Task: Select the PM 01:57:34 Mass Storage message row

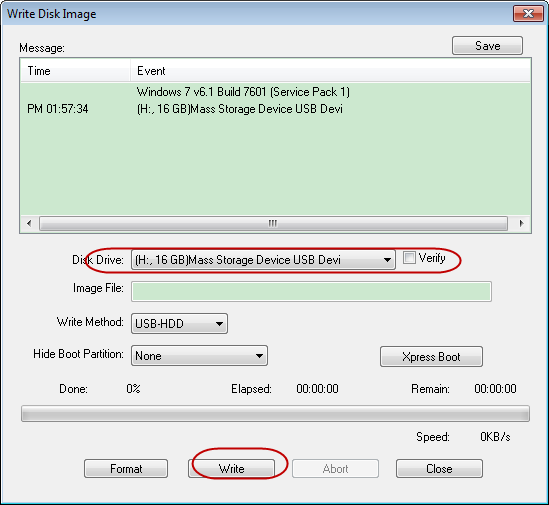Action: (x=275, y=109)
